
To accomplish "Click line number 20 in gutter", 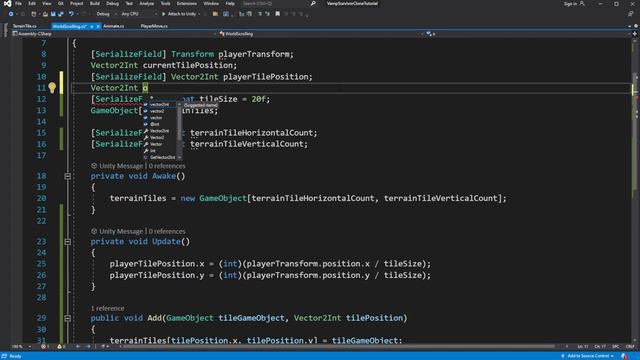I will tap(42, 198).
